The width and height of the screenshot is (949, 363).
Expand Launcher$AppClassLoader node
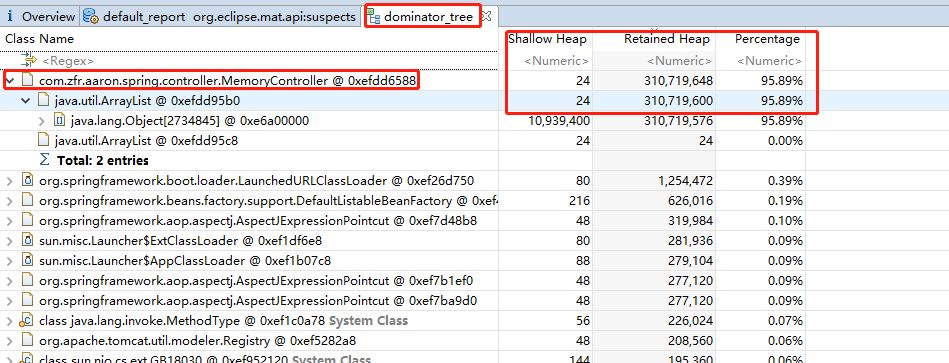point(10,261)
